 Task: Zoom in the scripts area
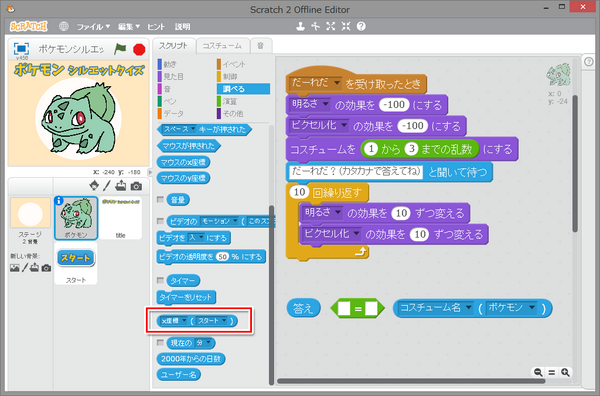tap(565, 372)
